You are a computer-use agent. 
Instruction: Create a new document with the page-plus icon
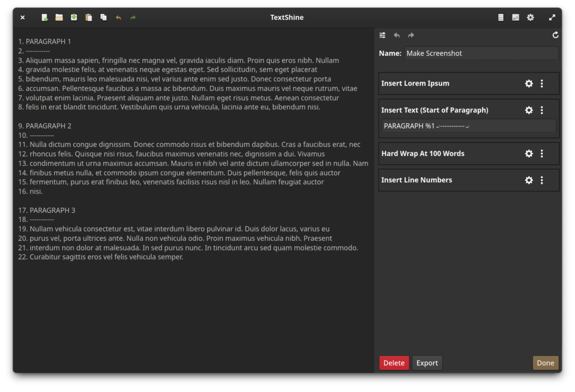tap(45, 18)
